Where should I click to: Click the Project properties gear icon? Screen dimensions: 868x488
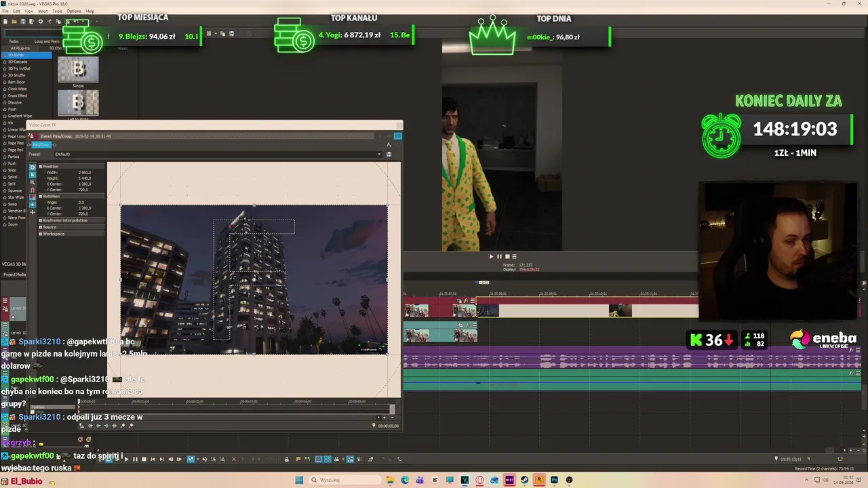41,21
